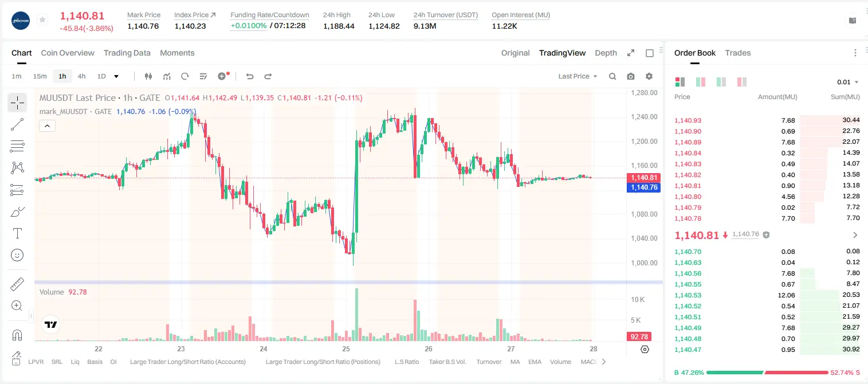Toggle the magnet snap mode
Image resolution: width=868 pixels, height=384 pixels.
tap(17, 335)
